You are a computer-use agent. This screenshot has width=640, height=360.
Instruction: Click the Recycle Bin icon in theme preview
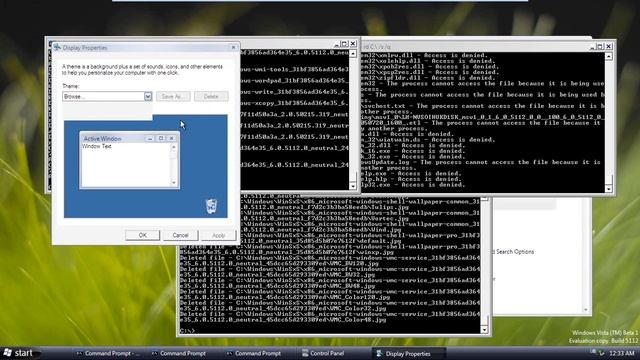(x=211, y=206)
